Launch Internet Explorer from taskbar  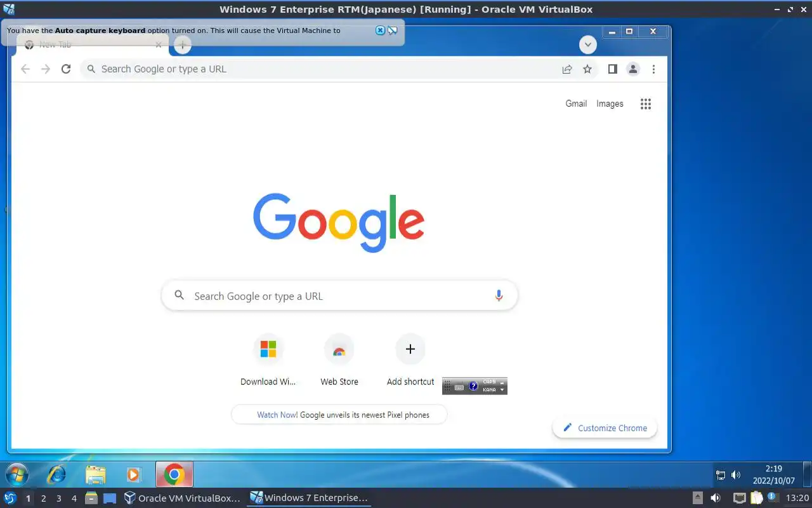pos(56,474)
